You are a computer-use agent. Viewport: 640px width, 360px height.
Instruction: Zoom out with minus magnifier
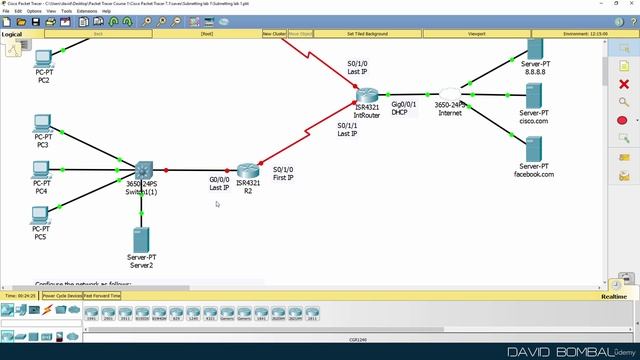coord(176,22)
